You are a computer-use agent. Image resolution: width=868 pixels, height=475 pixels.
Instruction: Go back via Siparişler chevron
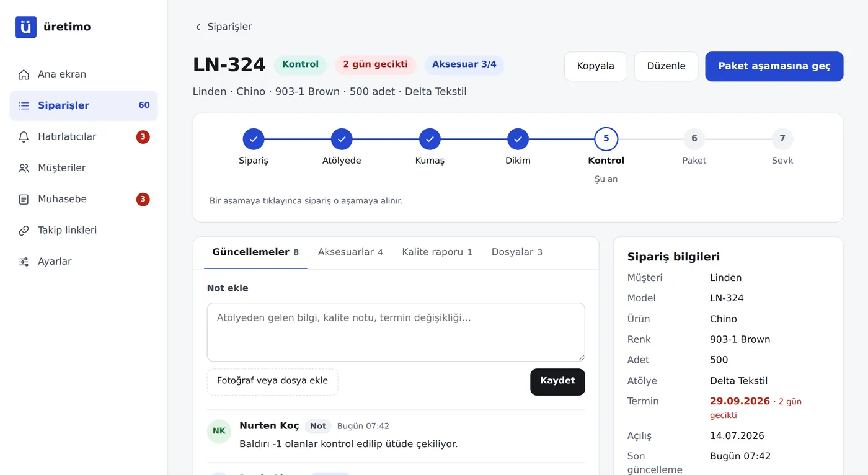point(198,27)
